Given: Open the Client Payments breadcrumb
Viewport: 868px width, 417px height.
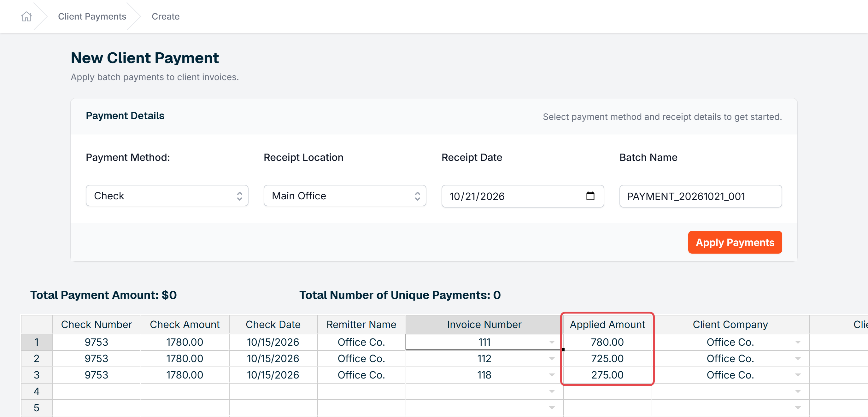Looking at the screenshot, I should pos(92,16).
